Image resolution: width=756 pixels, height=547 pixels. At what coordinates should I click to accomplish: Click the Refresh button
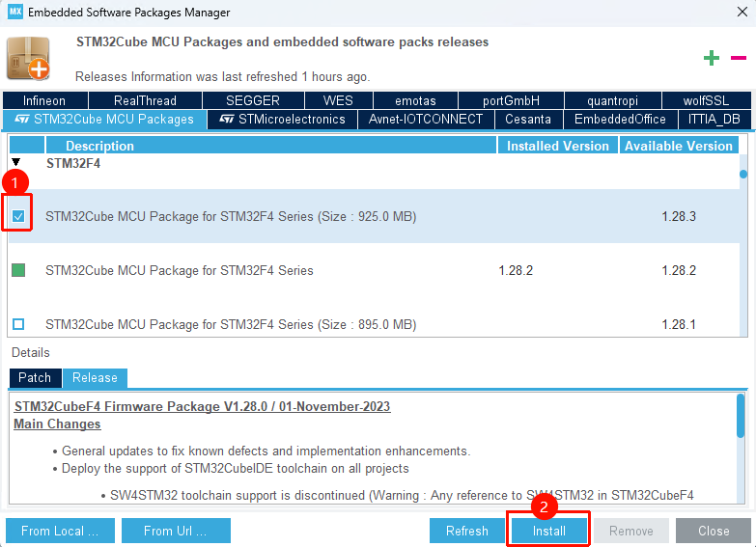[466, 531]
